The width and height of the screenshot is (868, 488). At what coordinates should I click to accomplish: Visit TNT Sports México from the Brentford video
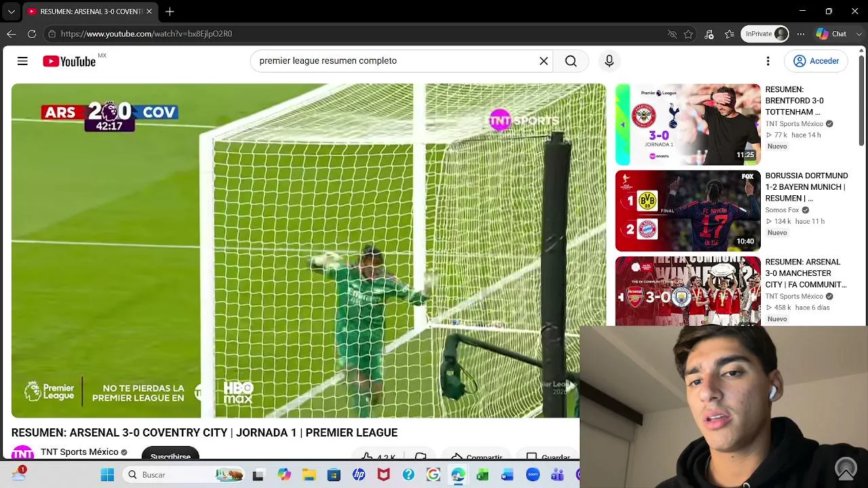click(x=794, y=124)
